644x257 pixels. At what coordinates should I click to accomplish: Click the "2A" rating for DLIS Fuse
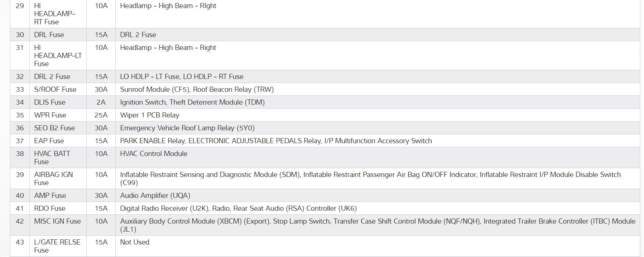(101, 102)
